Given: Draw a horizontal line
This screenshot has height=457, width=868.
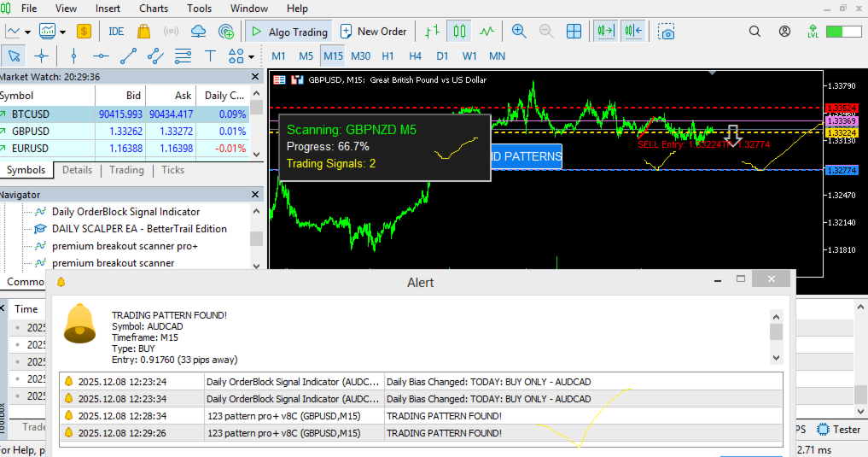Looking at the screenshot, I should click(101, 56).
